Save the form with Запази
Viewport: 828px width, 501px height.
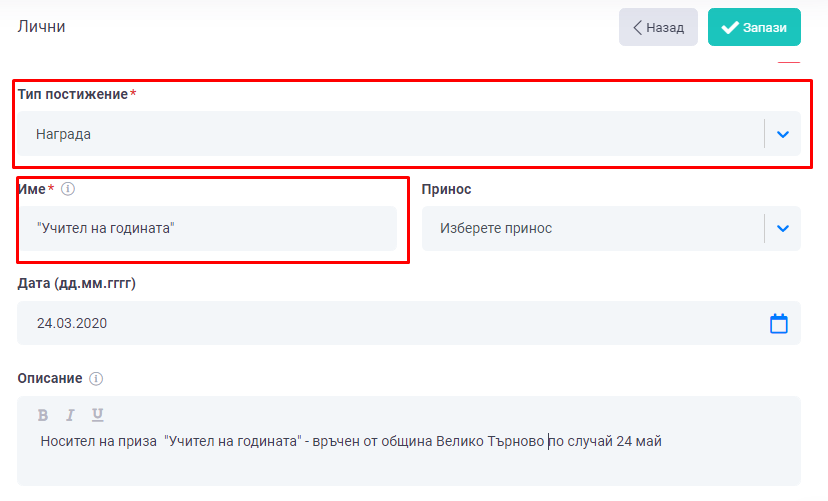[754, 28]
